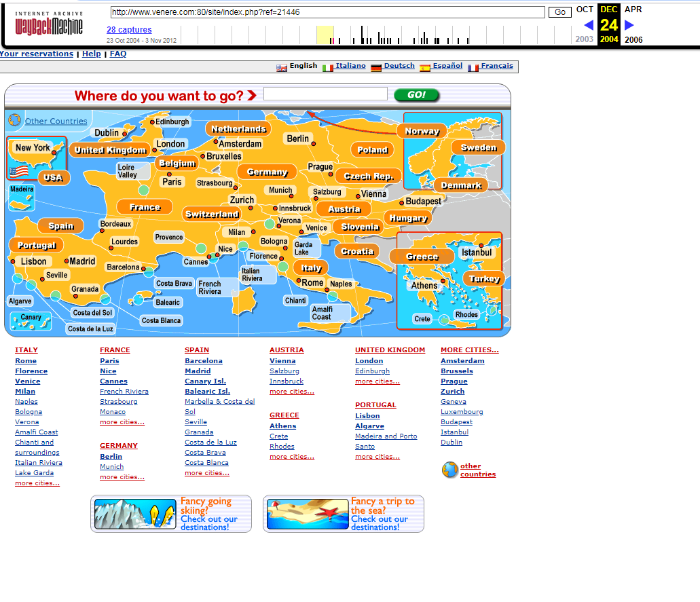This screenshot has height=602, width=700.
Task: Select the Switzerland label on the map
Action: tap(212, 214)
